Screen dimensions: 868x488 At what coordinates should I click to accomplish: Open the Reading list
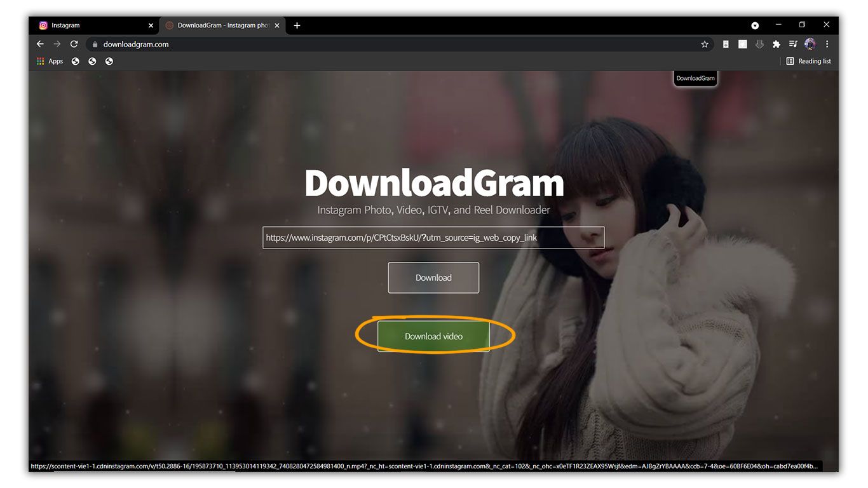(x=808, y=61)
